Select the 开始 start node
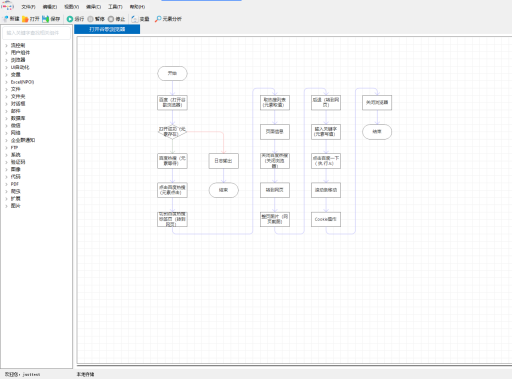 coord(172,73)
